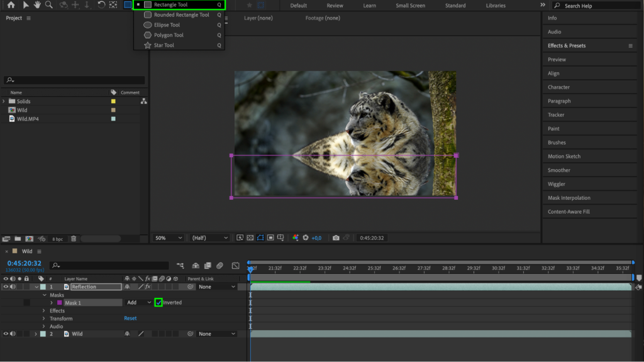Open the zoom level dropdown showing 50%
Viewport: 644px width, 362px height.
coord(167,238)
